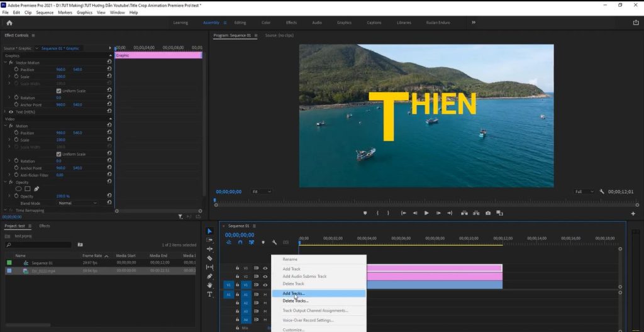This screenshot has width=644, height=332.
Task: Toggle timeline Snap magnet icon
Action: coord(240,243)
